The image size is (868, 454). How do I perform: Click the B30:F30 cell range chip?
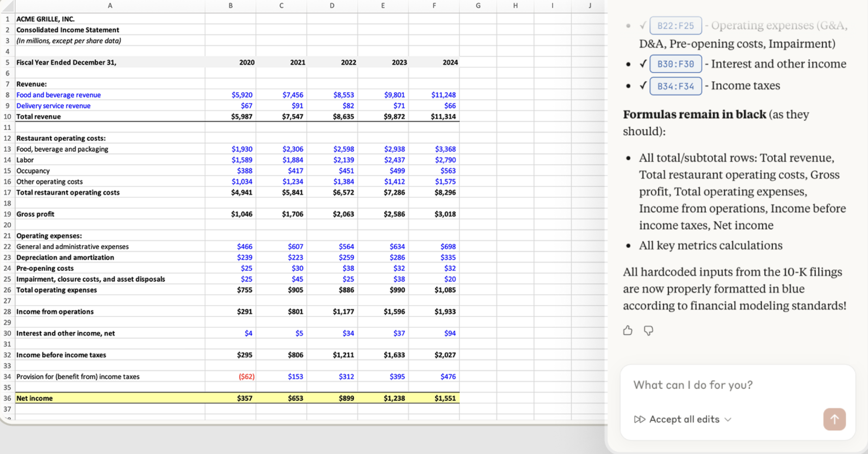(676, 64)
